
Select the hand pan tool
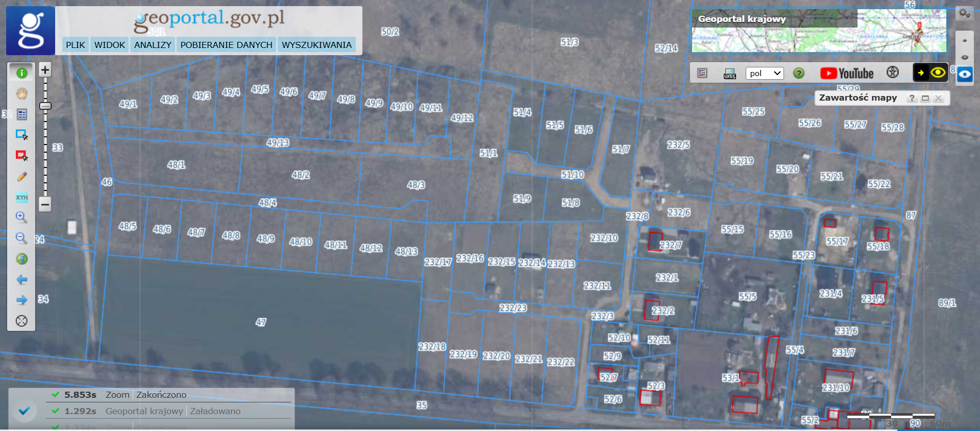[x=21, y=94]
